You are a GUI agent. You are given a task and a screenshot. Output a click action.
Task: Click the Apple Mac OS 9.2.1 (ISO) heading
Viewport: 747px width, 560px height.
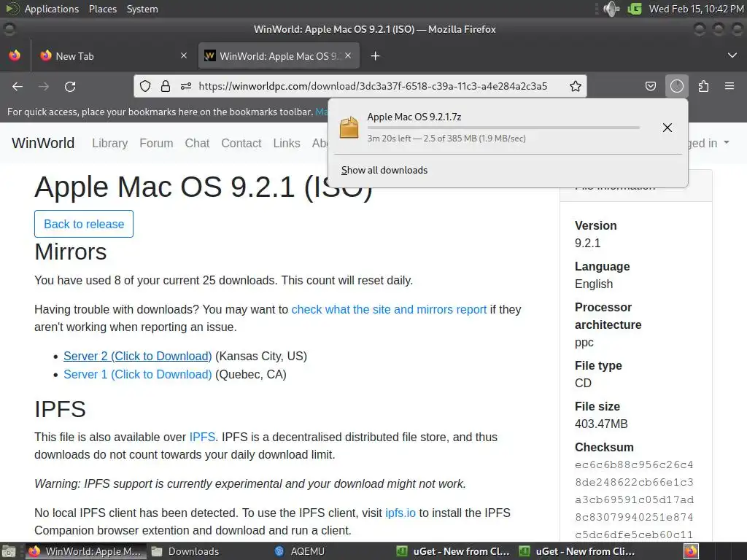pos(204,187)
